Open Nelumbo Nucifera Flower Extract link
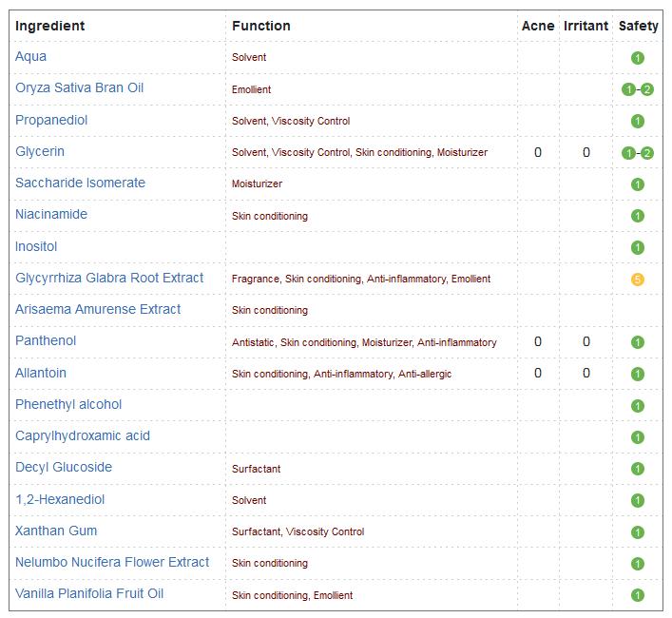The height and width of the screenshot is (618, 672). click(112, 562)
